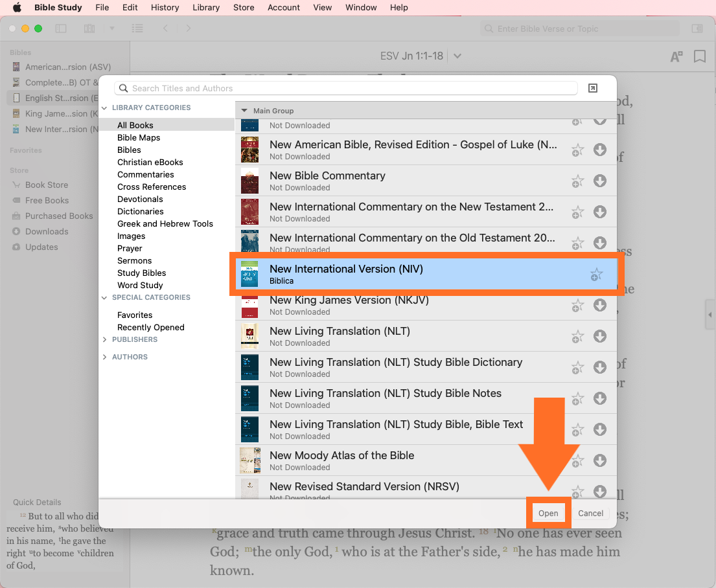Expand the Publishers section
Image resolution: width=716 pixels, height=588 pixels.
point(104,339)
